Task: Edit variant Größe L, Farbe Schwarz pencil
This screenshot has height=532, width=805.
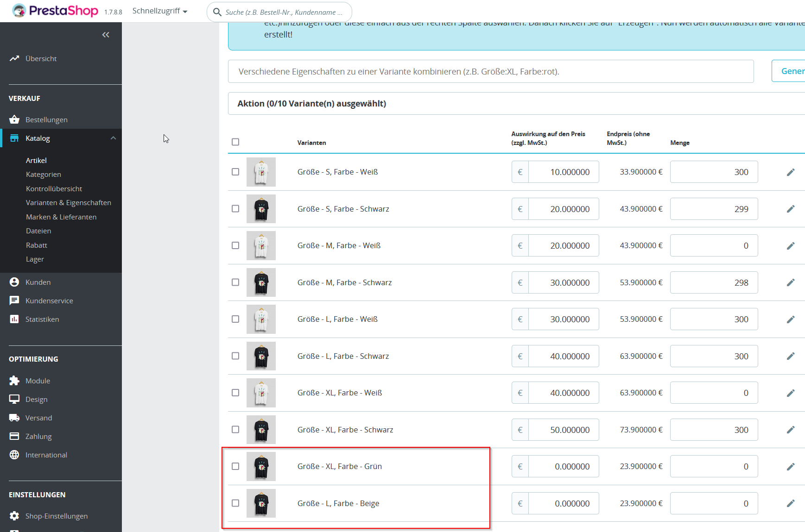Action: (x=791, y=356)
